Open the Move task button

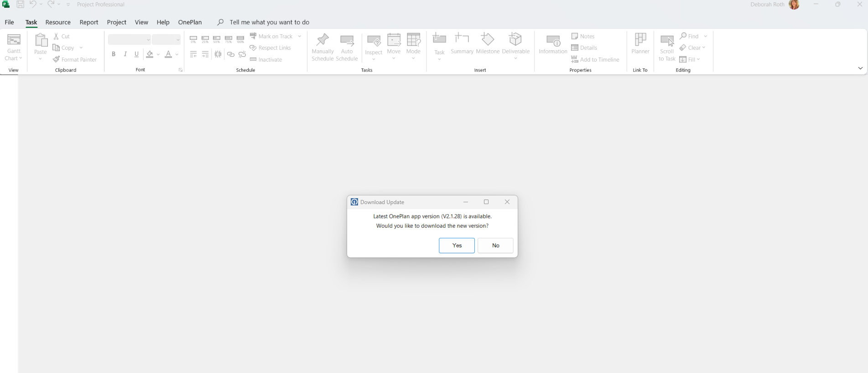pyautogui.click(x=394, y=47)
